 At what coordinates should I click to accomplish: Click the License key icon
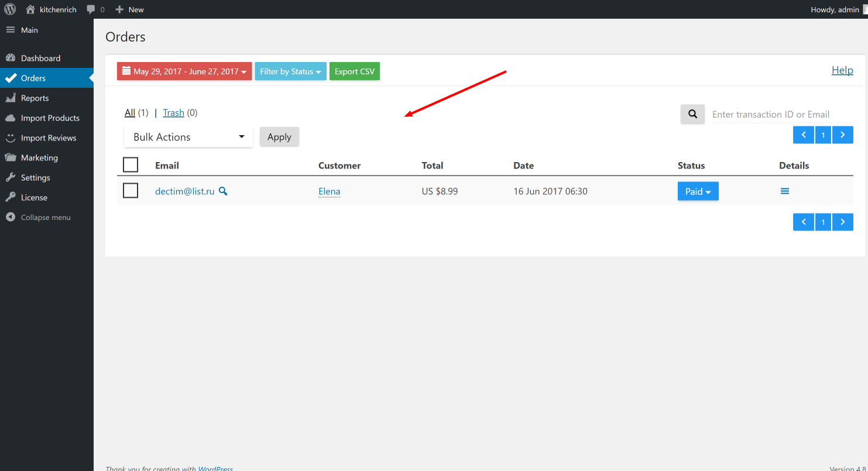pos(11,197)
